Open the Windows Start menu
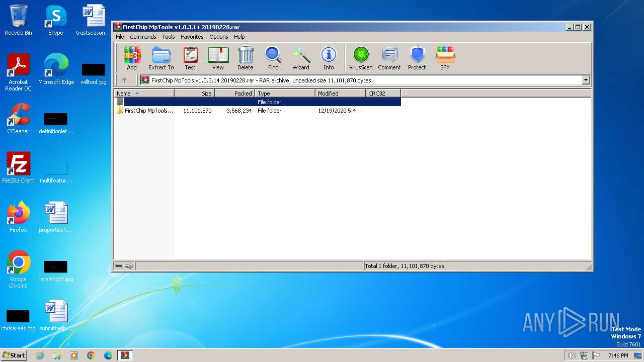The image size is (644, 362). click(x=14, y=355)
